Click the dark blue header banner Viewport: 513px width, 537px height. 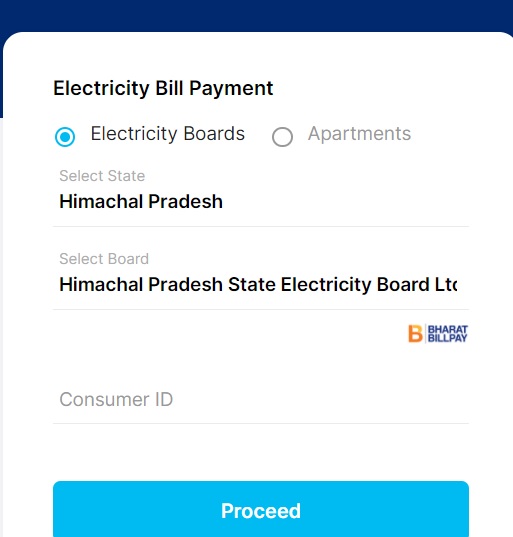tap(256, 15)
